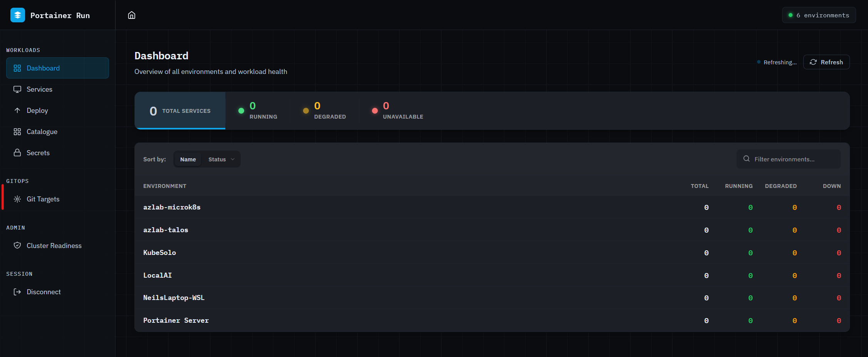The height and width of the screenshot is (357, 868).
Task: Click azlab-microk8s total count value
Action: (x=706, y=208)
